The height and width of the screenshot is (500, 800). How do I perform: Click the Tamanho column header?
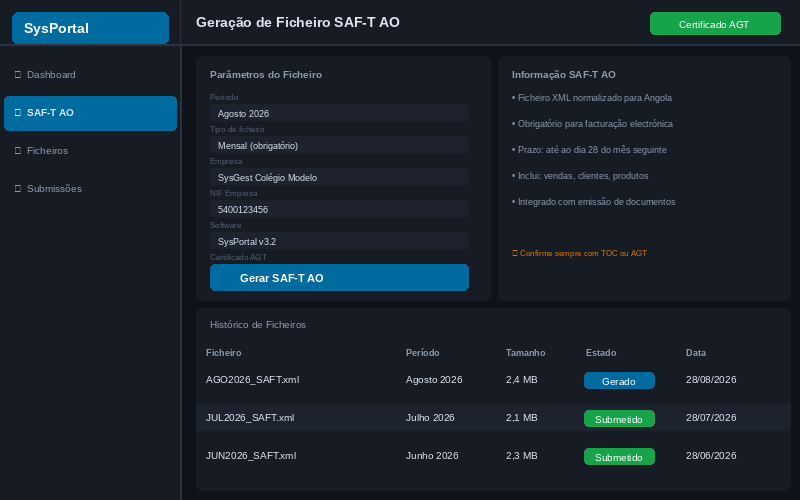526,353
